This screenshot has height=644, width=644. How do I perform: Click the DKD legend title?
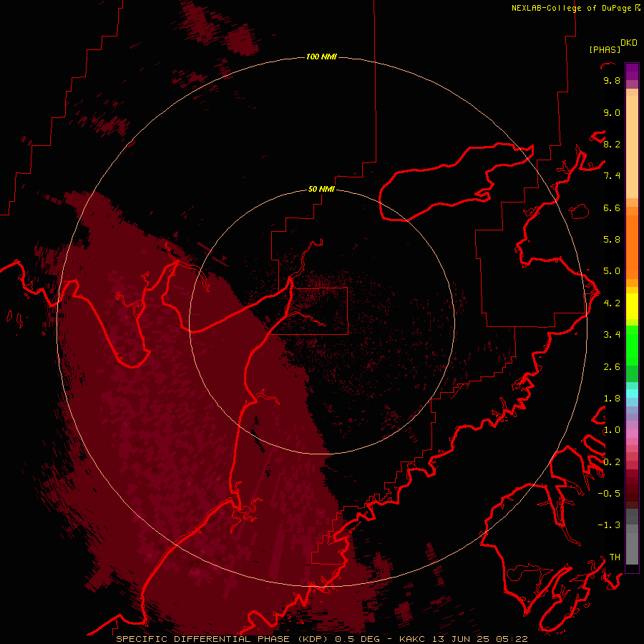pyautogui.click(x=628, y=43)
